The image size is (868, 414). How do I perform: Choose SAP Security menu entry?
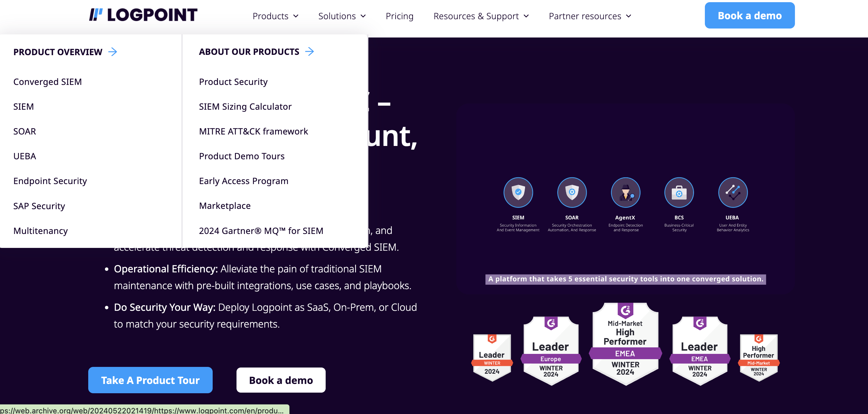point(39,206)
